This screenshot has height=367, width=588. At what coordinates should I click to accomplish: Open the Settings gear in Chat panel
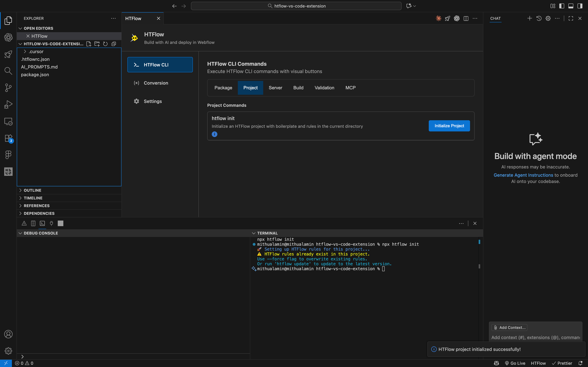pos(548,18)
